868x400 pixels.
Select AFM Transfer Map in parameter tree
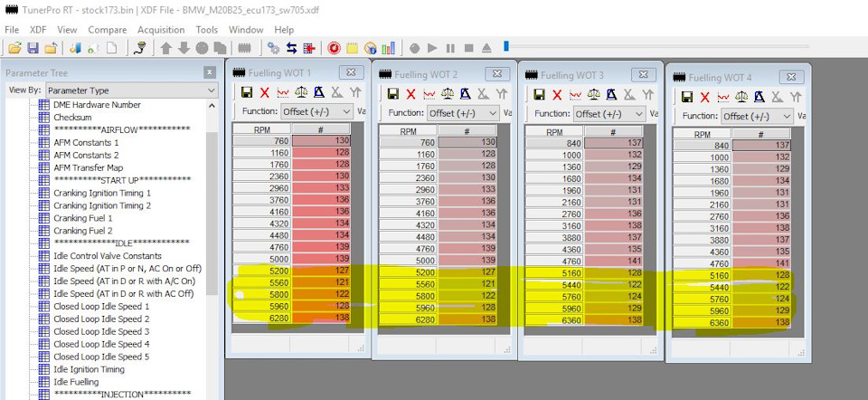click(x=89, y=167)
